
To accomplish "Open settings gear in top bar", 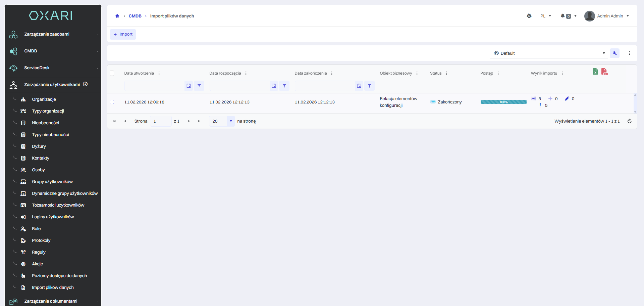I will tap(529, 16).
